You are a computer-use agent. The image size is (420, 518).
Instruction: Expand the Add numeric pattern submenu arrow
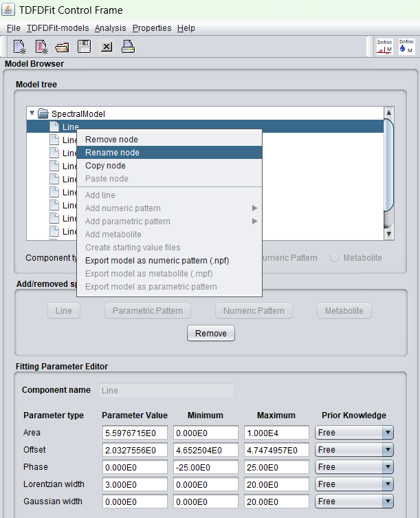tap(254, 208)
